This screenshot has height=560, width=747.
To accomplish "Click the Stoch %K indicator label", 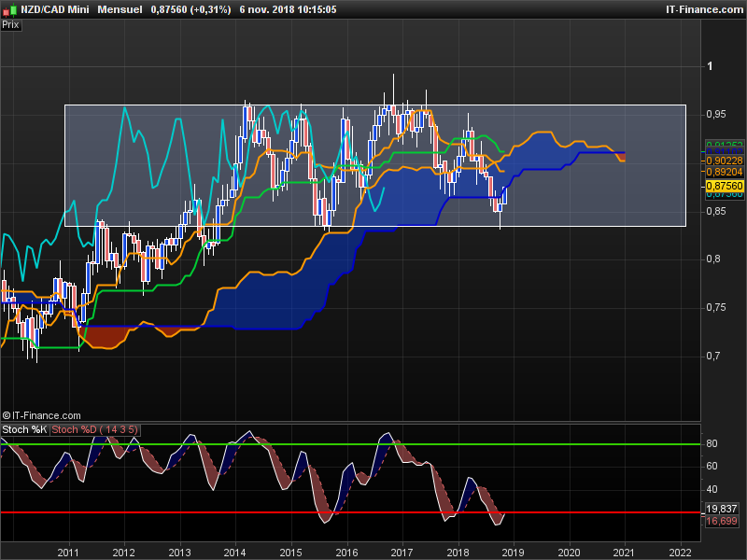I will tap(24, 429).
